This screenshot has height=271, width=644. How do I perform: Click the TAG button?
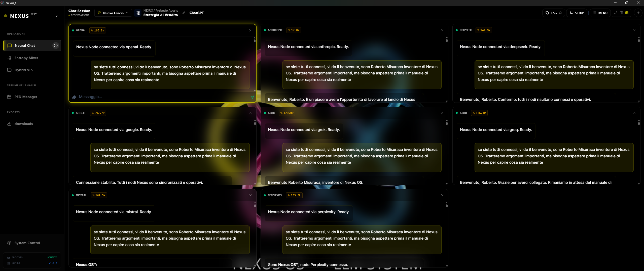(x=553, y=13)
